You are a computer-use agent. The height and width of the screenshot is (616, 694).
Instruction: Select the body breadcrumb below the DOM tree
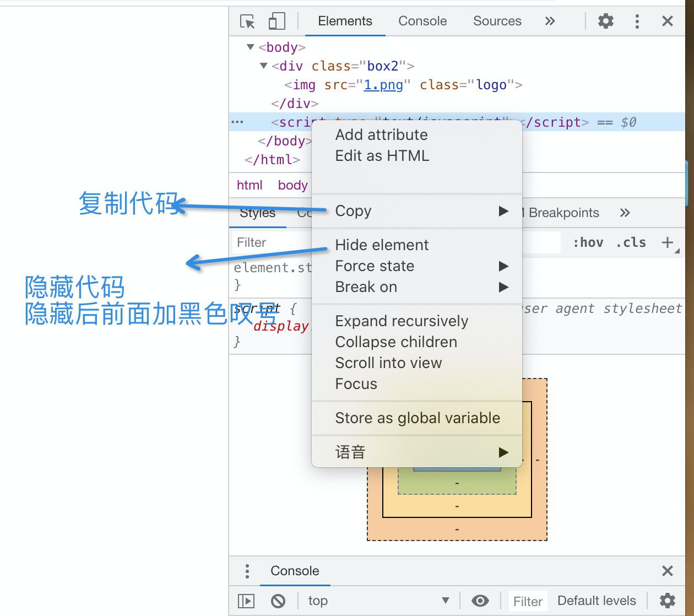292,185
